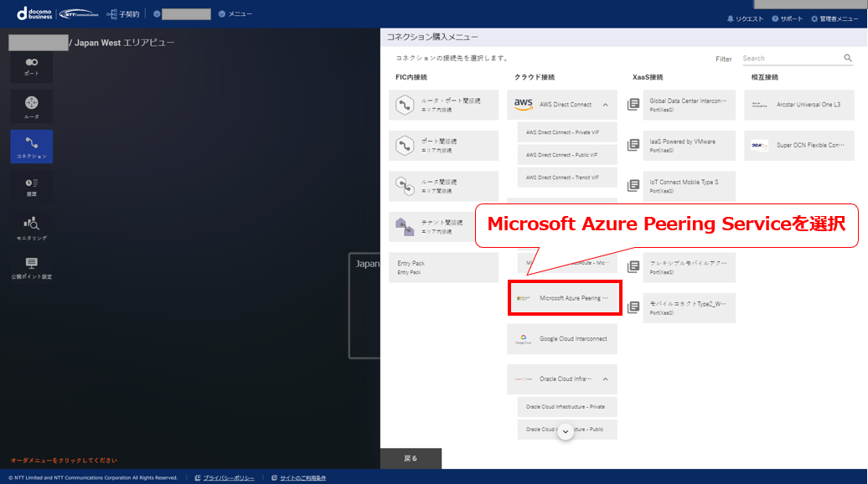The width and height of the screenshot is (868, 484).
Task: Click the モバイルコネクトType2 icon
Action: (x=633, y=307)
